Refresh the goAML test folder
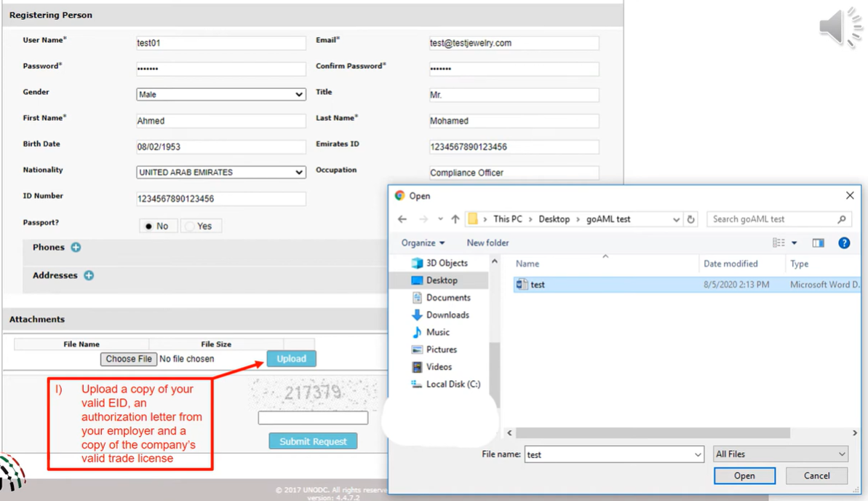 tap(691, 219)
